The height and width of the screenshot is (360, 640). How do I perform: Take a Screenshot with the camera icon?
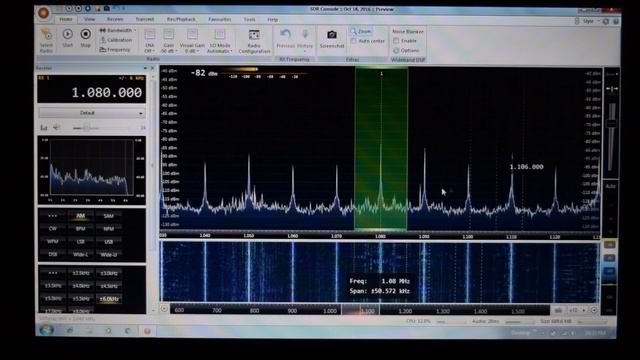click(x=332, y=39)
